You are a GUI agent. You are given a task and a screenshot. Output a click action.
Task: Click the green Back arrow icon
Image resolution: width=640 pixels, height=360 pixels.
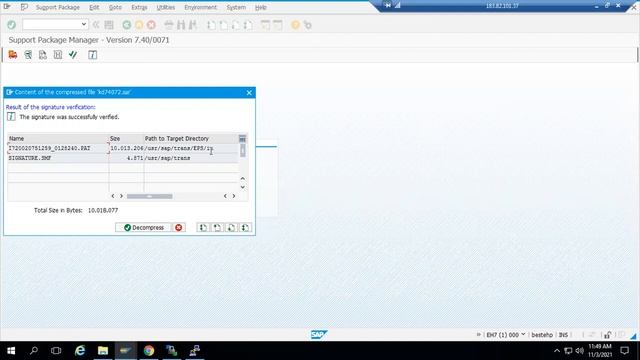(127, 25)
